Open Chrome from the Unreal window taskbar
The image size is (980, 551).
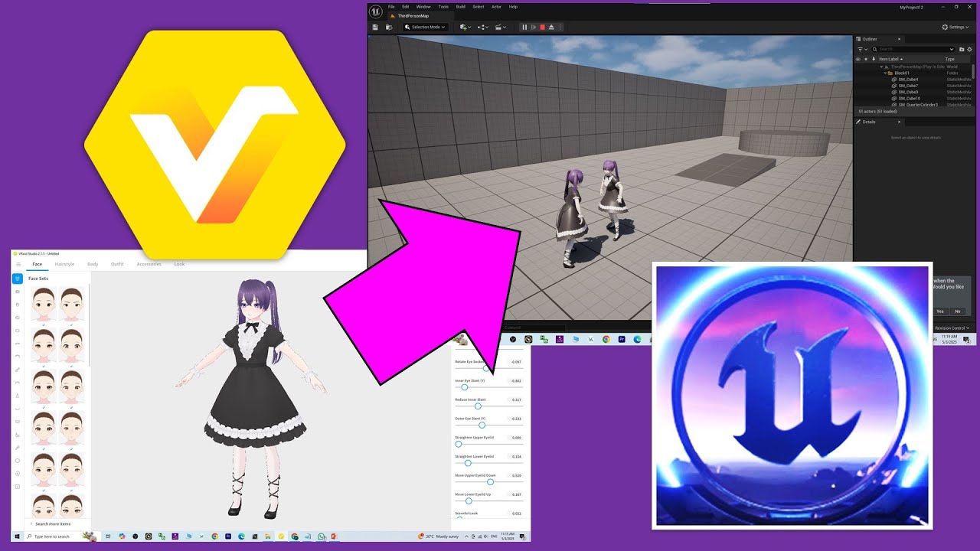click(606, 339)
